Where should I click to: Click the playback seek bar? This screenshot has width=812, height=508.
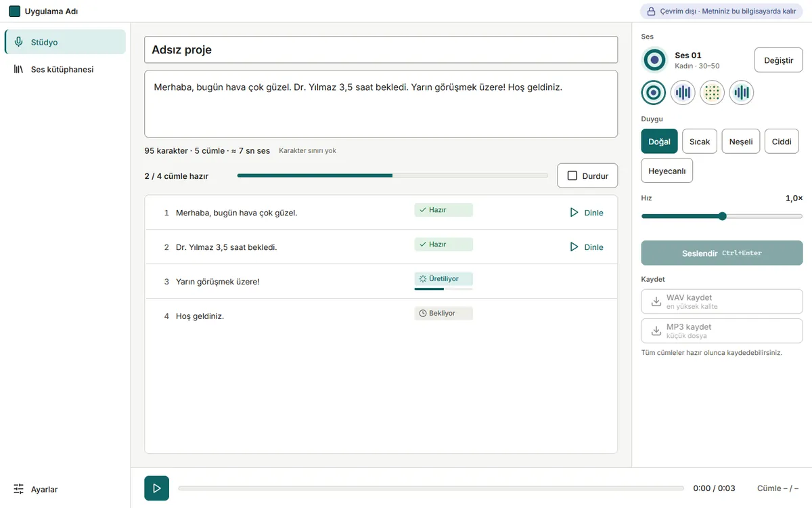431,488
